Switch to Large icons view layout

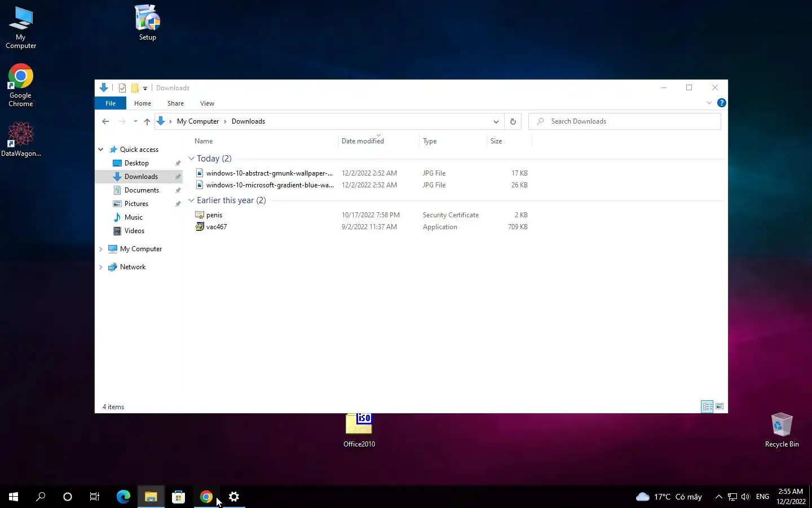click(720, 406)
